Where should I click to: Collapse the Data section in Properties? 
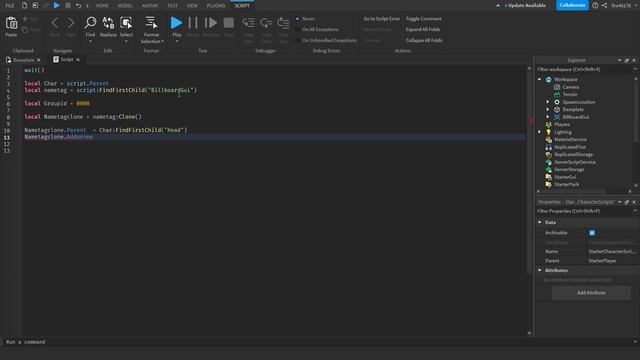coord(540,222)
